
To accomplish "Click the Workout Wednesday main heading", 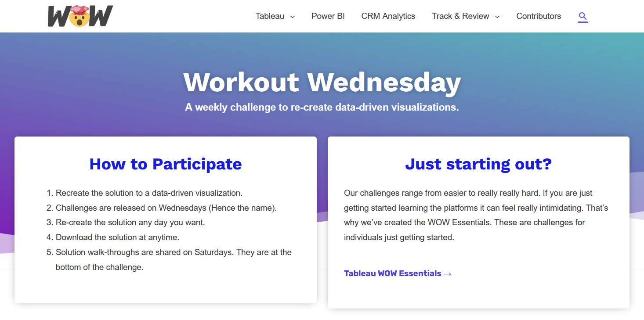I will point(322,82).
